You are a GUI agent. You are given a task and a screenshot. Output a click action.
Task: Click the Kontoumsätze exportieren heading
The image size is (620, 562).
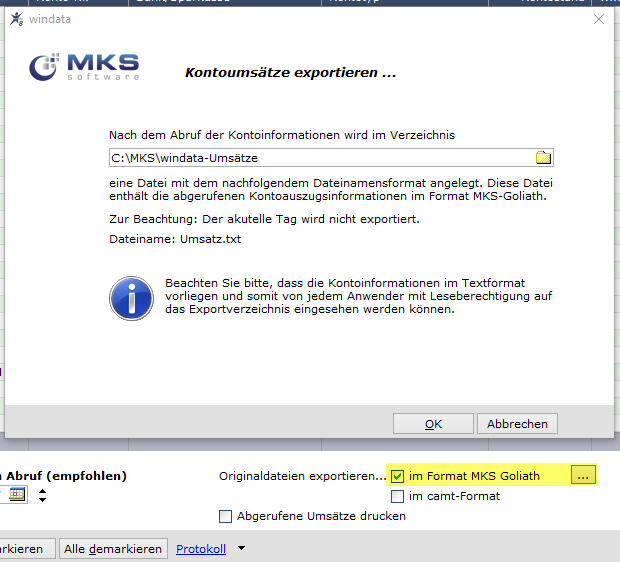(x=291, y=73)
